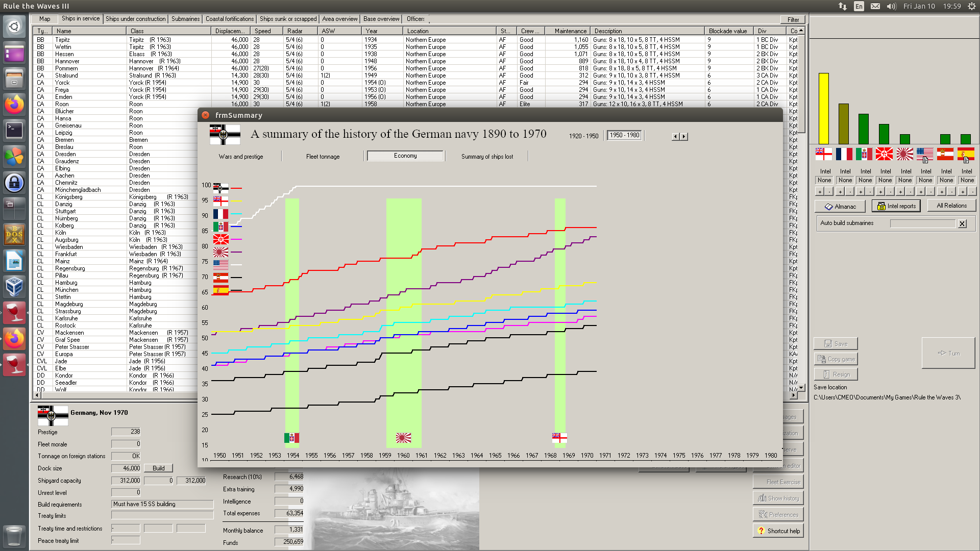This screenshot has width=980, height=551.
Task: Click the British flag in relations panel
Action: [x=823, y=154]
